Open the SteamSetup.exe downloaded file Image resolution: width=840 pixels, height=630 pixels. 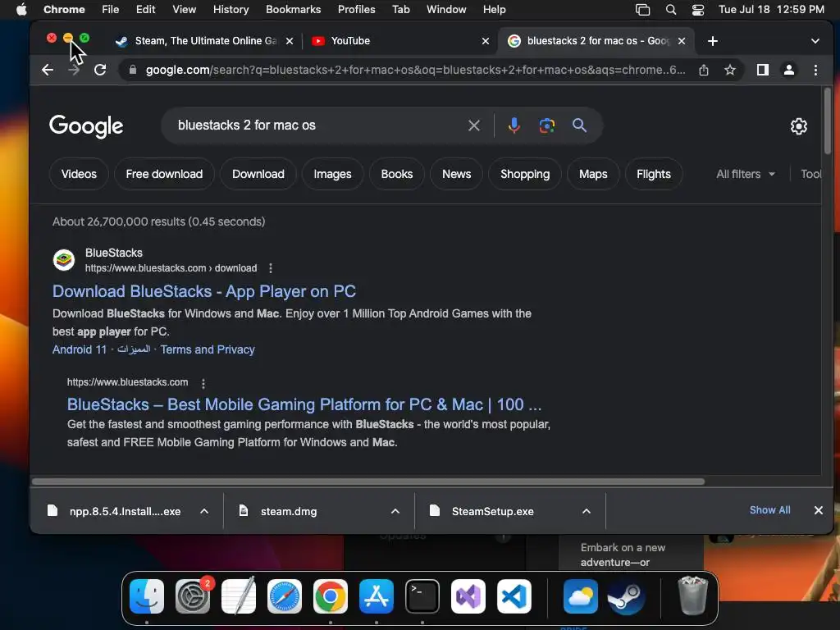(492, 512)
